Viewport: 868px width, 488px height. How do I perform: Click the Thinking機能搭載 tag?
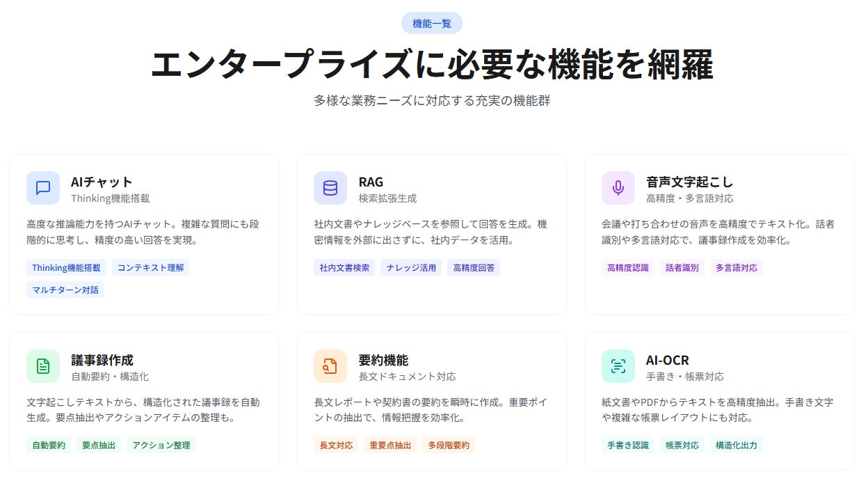click(66, 267)
